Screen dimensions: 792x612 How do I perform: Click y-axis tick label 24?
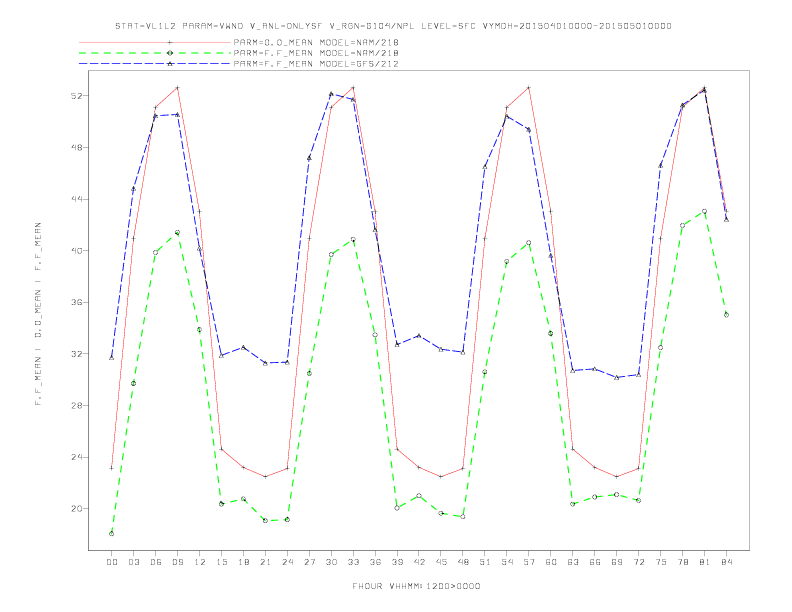point(76,457)
